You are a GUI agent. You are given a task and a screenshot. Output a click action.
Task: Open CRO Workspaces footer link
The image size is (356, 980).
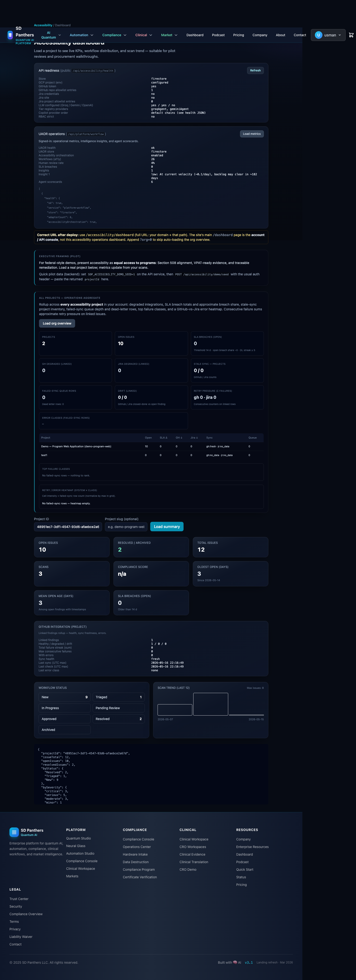point(193,847)
